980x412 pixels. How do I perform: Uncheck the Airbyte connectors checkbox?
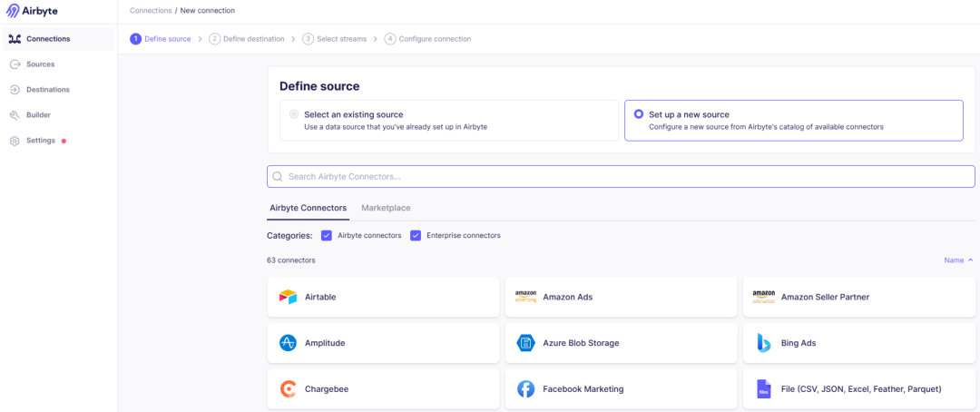pos(326,236)
